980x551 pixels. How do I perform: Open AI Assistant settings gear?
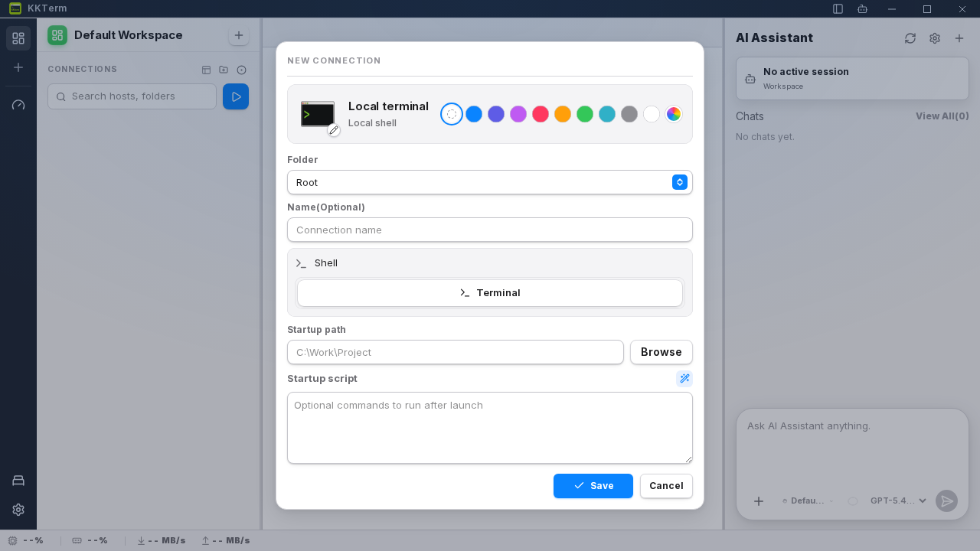point(935,38)
